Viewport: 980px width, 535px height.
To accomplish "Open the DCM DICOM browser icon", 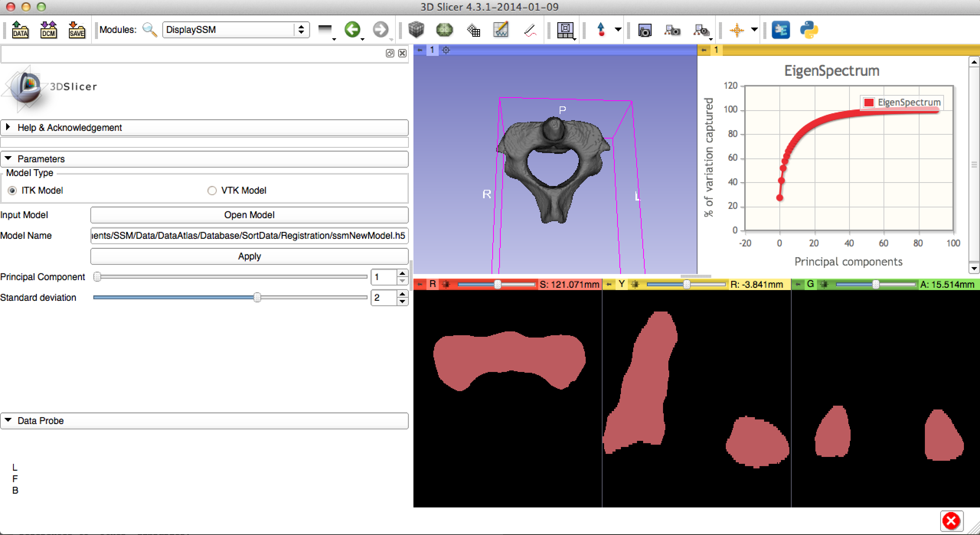I will pos(49,30).
